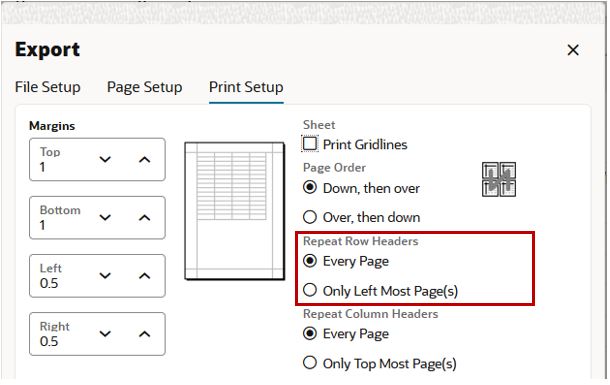The width and height of the screenshot is (610, 385).
Task: Decrease the Top margin value
Action: point(105,159)
